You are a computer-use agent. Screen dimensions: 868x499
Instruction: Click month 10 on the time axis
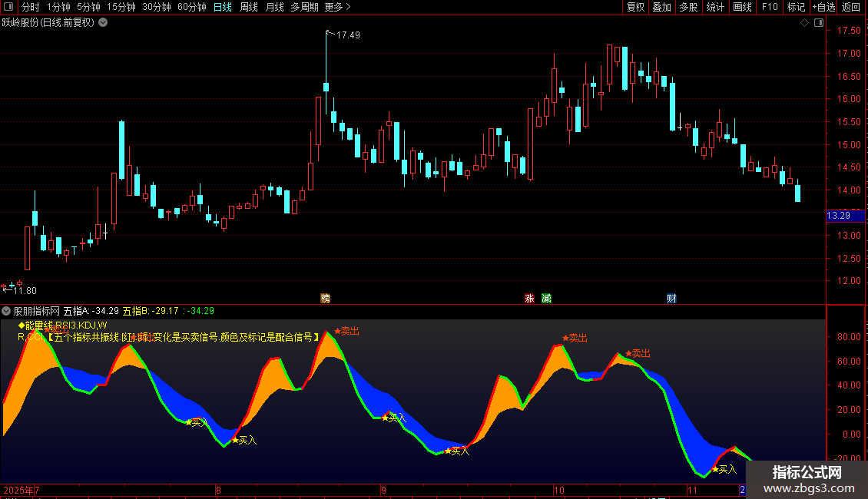(559, 490)
